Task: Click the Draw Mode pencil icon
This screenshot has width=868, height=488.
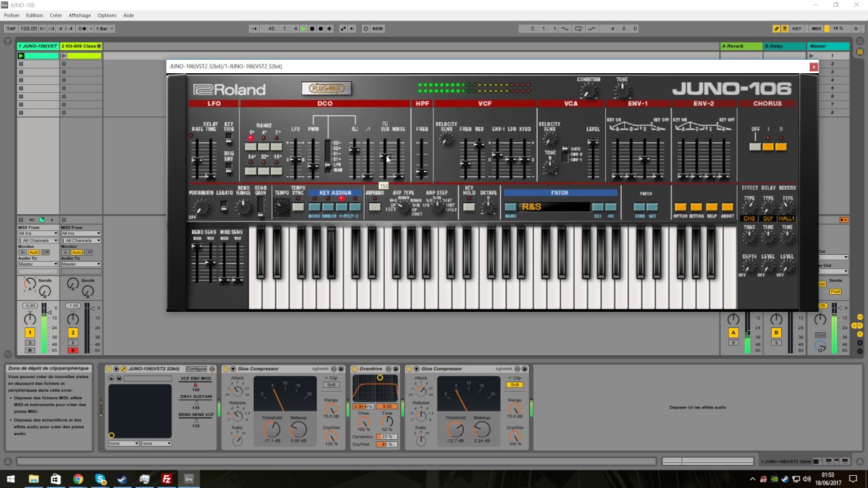Action: [x=776, y=28]
